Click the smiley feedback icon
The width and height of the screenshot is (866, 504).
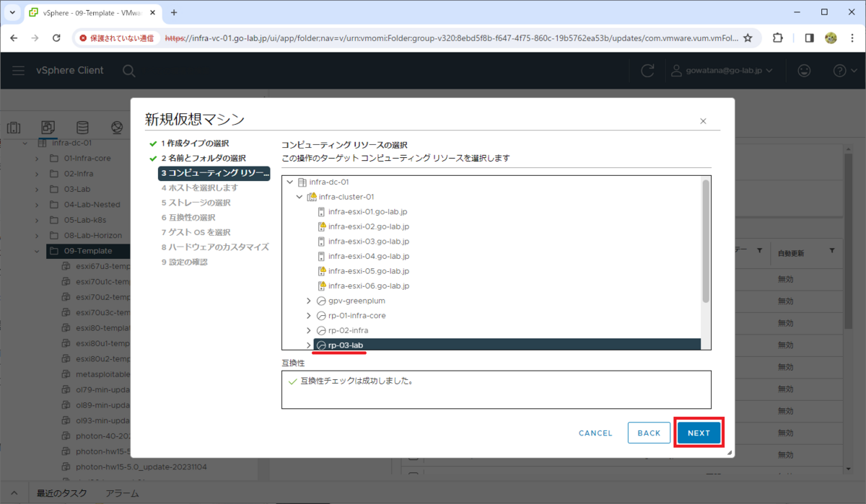(x=803, y=71)
